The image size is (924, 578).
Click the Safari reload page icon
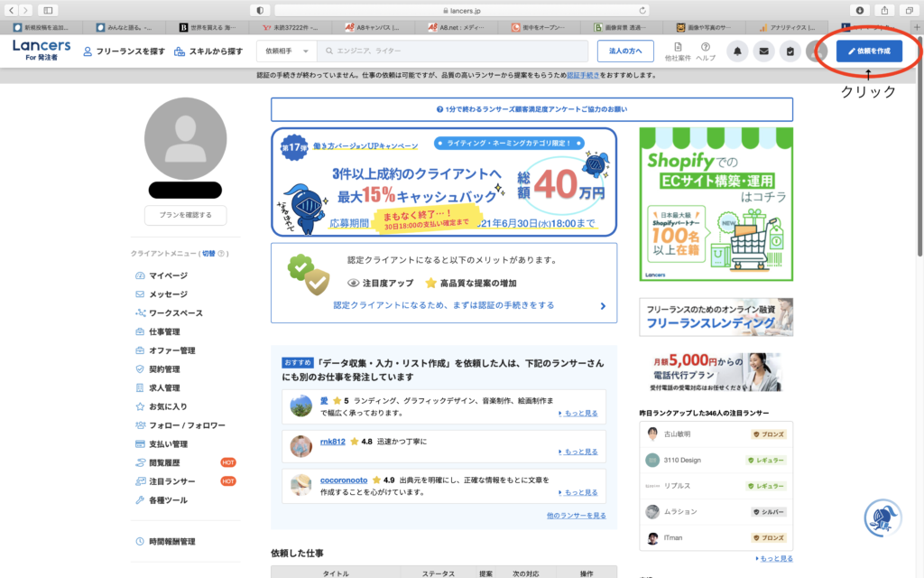click(x=643, y=10)
